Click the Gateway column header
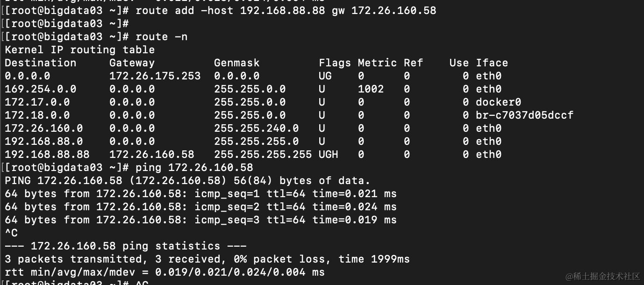Screen dimensions: 644x285 pyautogui.click(x=132, y=63)
